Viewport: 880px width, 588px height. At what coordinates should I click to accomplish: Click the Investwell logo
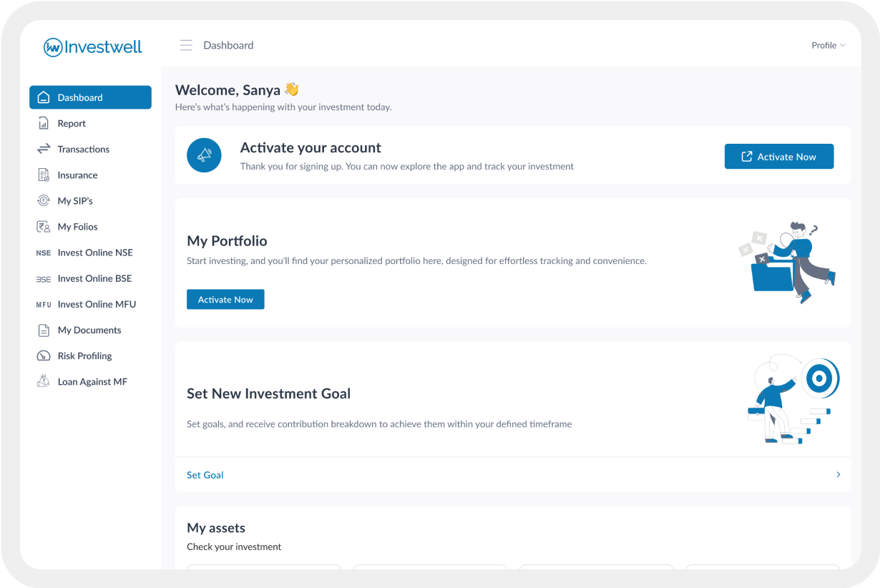click(x=93, y=47)
